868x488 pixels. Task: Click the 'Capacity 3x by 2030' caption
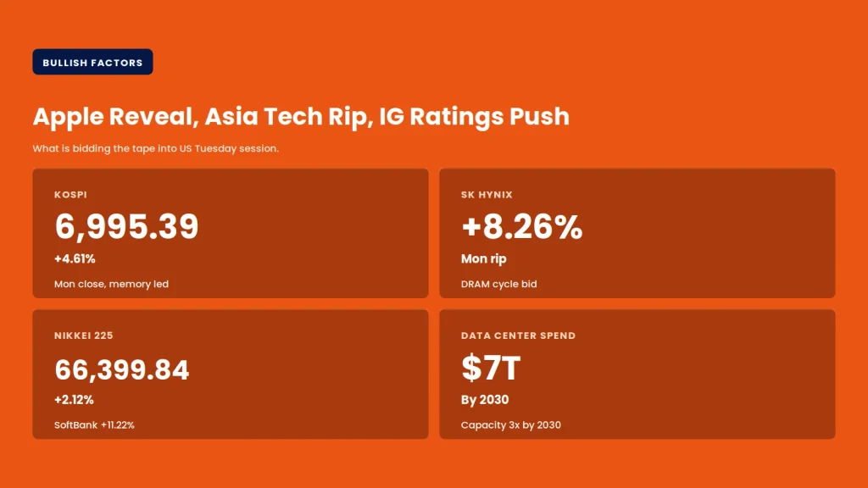coord(511,425)
